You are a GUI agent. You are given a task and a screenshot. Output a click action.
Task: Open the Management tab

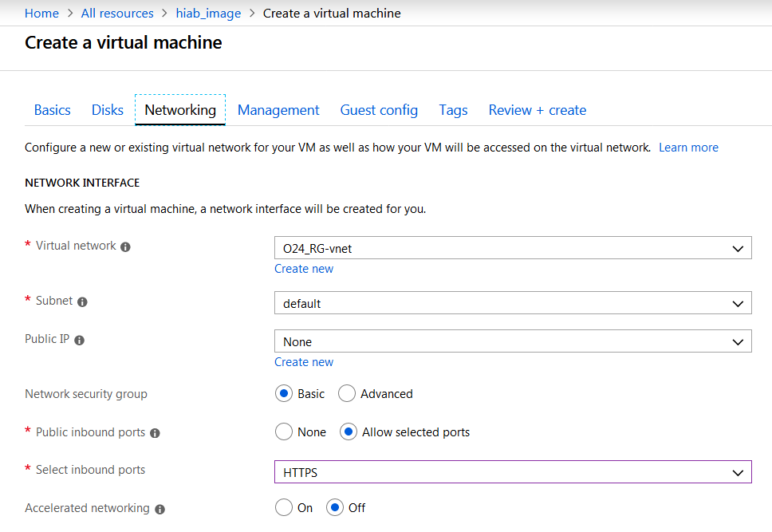click(278, 110)
